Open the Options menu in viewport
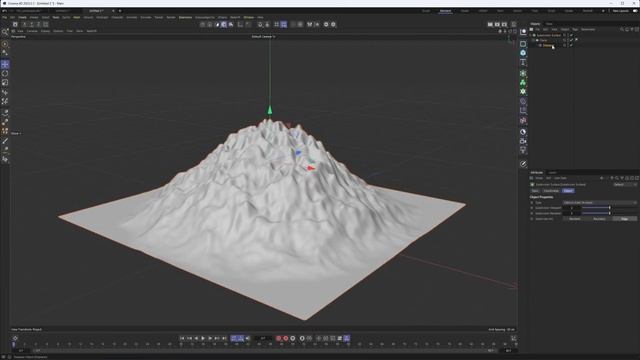640x360 pixels. (58, 31)
